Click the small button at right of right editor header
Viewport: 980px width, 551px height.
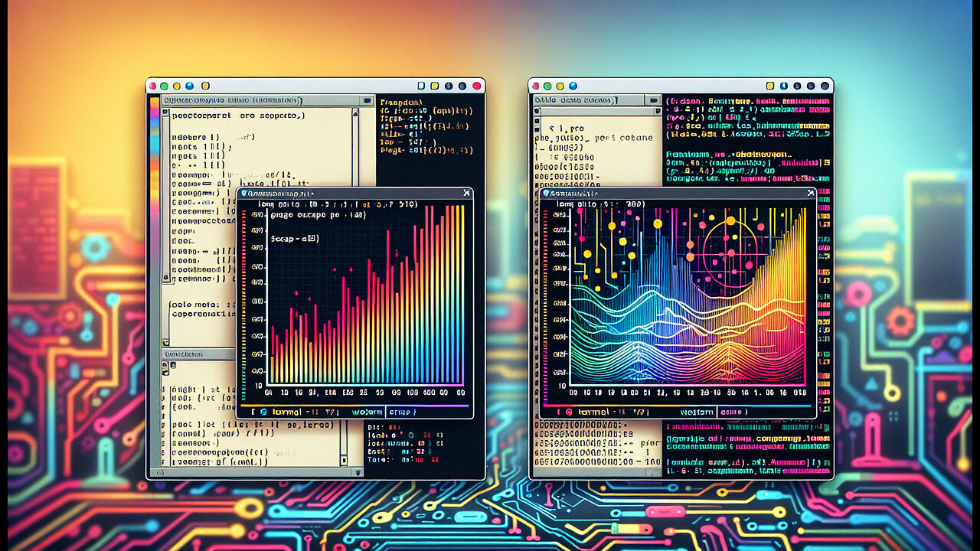(654, 100)
